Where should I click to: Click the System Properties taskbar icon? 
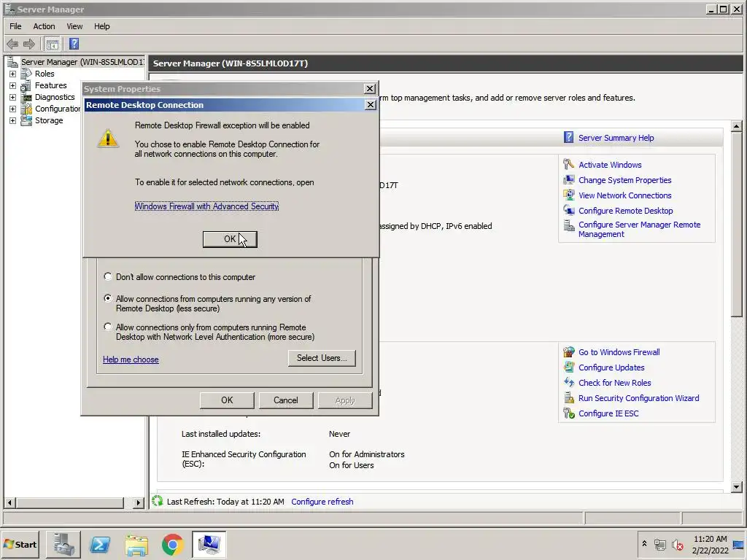tap(209, 544)
